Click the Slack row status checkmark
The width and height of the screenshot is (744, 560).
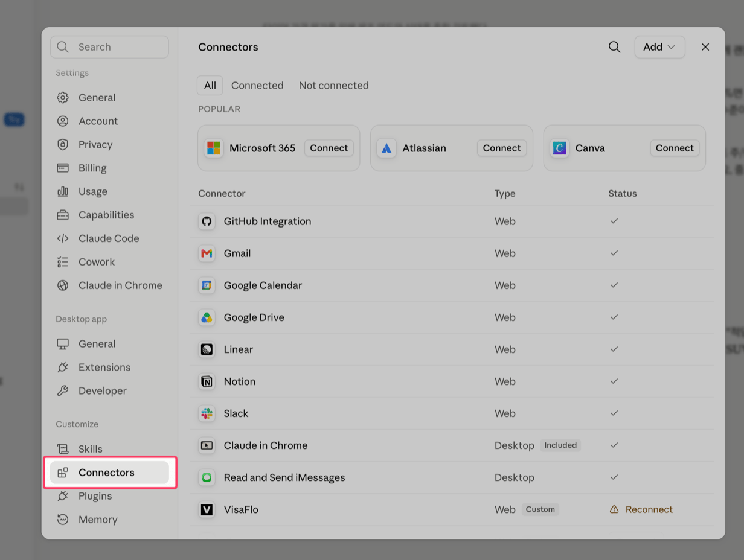pos(614,413)
